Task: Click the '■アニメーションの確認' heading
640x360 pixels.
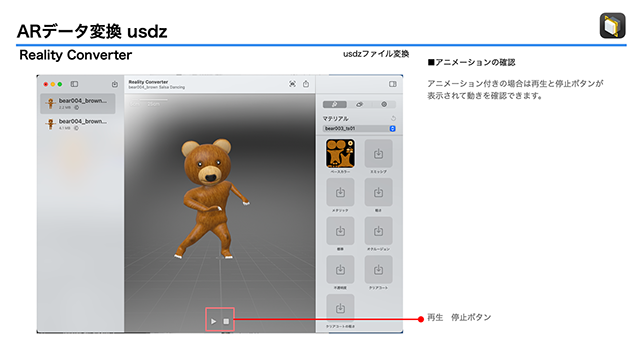Action: point(471,62)
